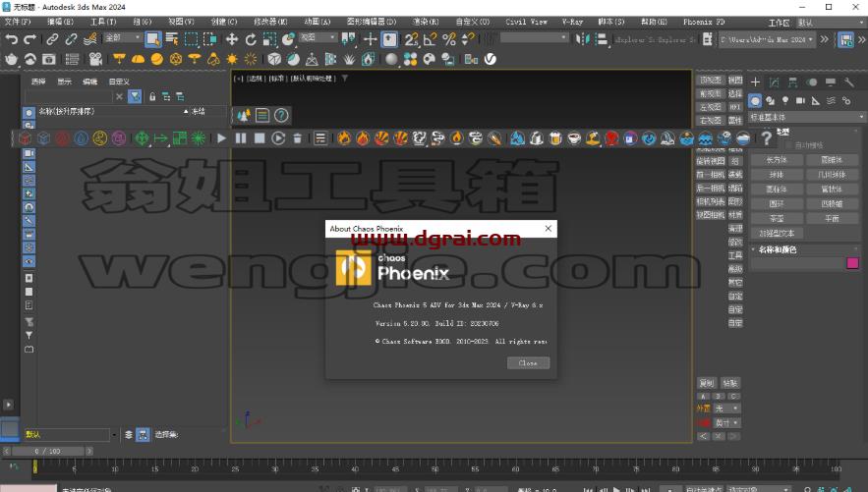Open the pink object color swatch

pos(852,264)
